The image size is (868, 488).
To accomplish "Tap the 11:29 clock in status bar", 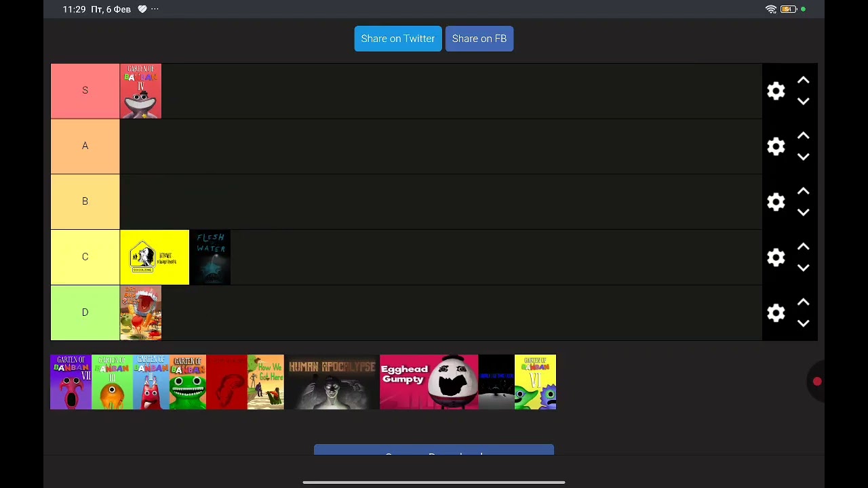I will tap(74, 9).
